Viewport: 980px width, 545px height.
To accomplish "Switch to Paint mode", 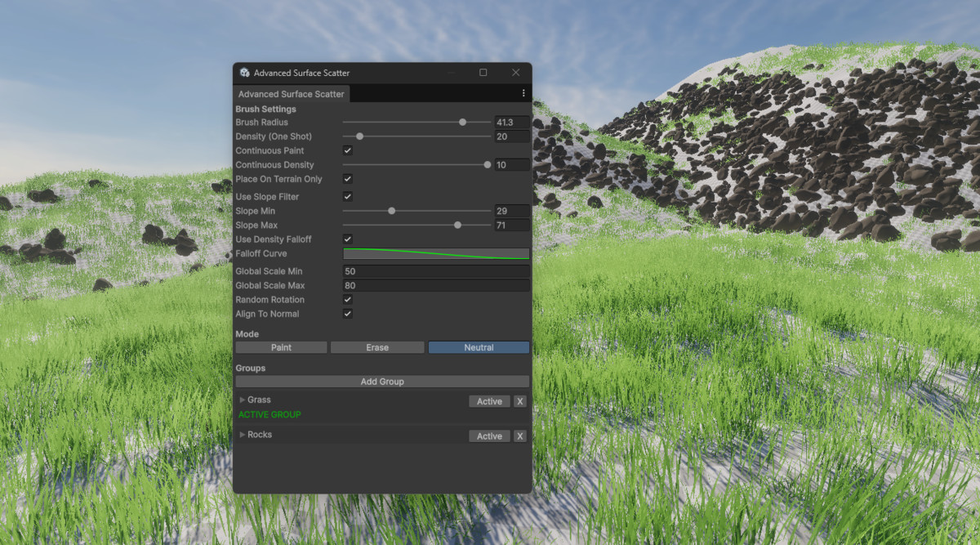I will click(x=281, y=346).
